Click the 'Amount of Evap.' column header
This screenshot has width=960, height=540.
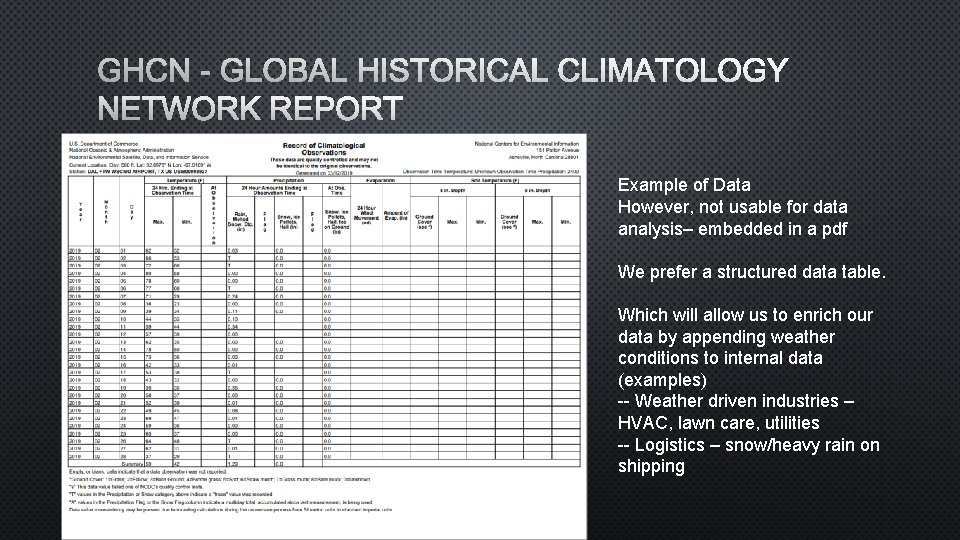pyautogui.click(x=396, y=216)
